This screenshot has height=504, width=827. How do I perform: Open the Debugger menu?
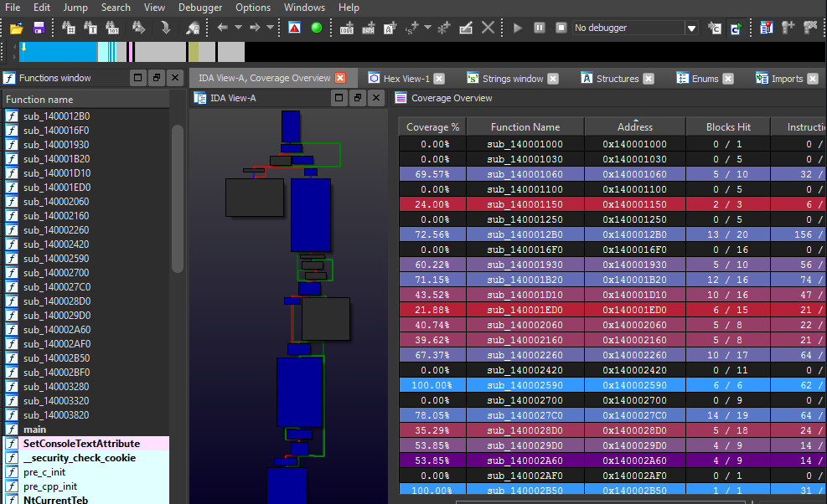[x=200, y=8]
